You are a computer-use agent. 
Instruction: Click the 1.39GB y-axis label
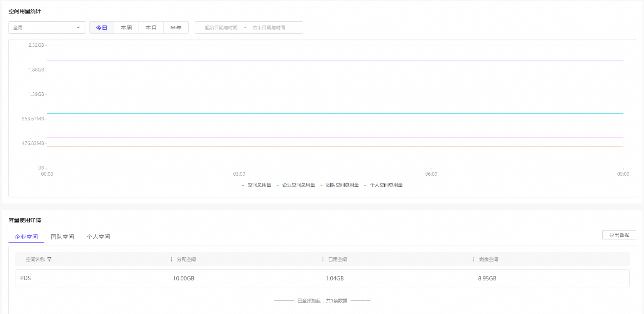36,94
